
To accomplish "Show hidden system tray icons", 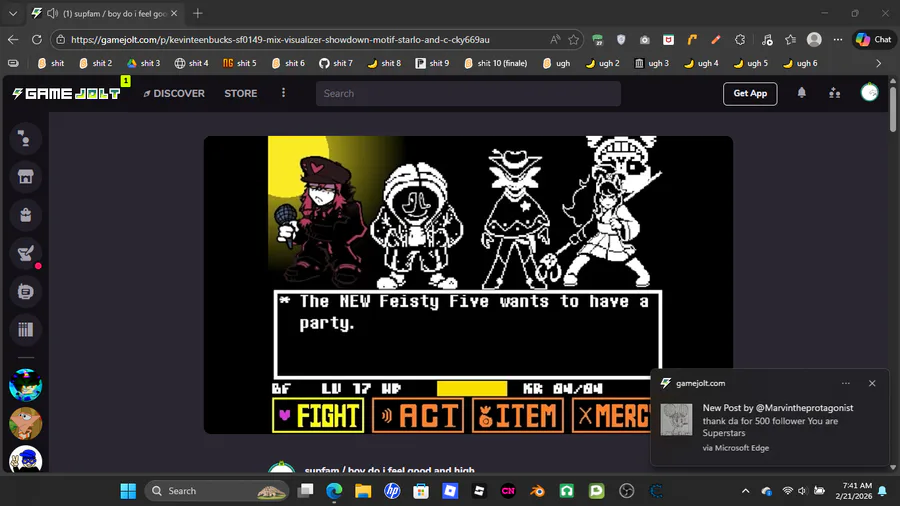I will tap(745, 491).
